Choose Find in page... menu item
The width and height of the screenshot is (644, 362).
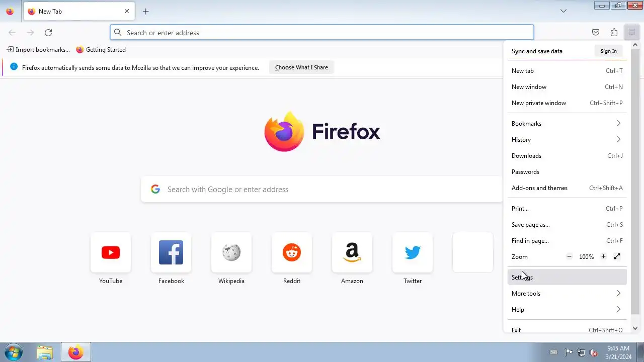[567, 241]
